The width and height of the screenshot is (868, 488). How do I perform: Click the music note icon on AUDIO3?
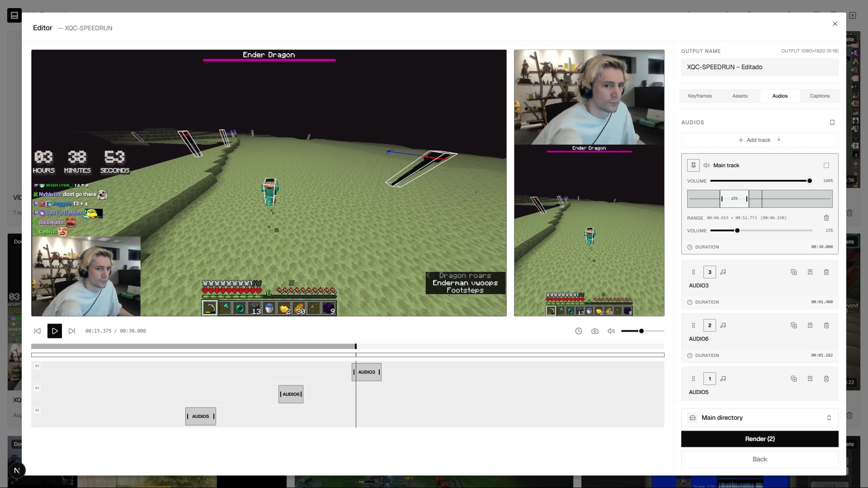coord(723,272)
